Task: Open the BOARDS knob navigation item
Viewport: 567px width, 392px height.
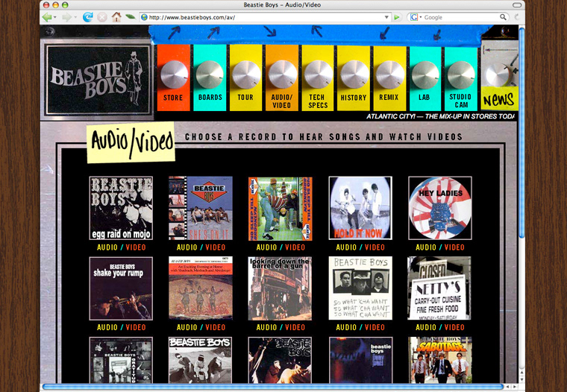Action: pos(210,78)
